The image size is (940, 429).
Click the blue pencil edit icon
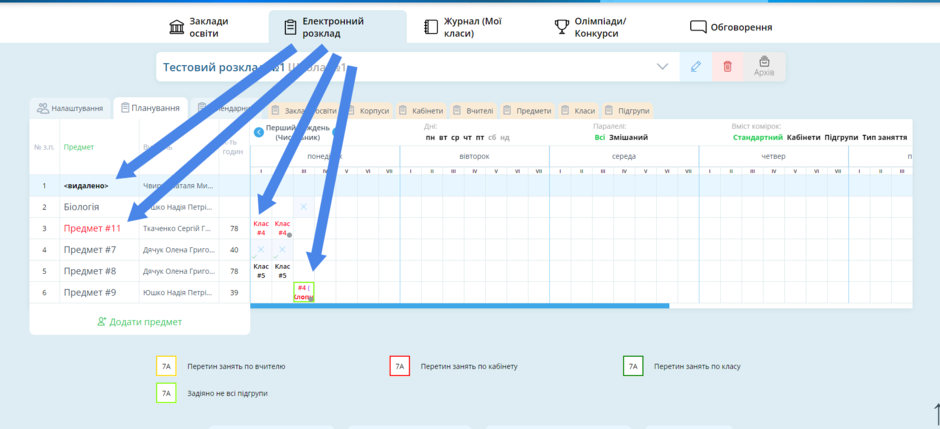pos(695,67)
